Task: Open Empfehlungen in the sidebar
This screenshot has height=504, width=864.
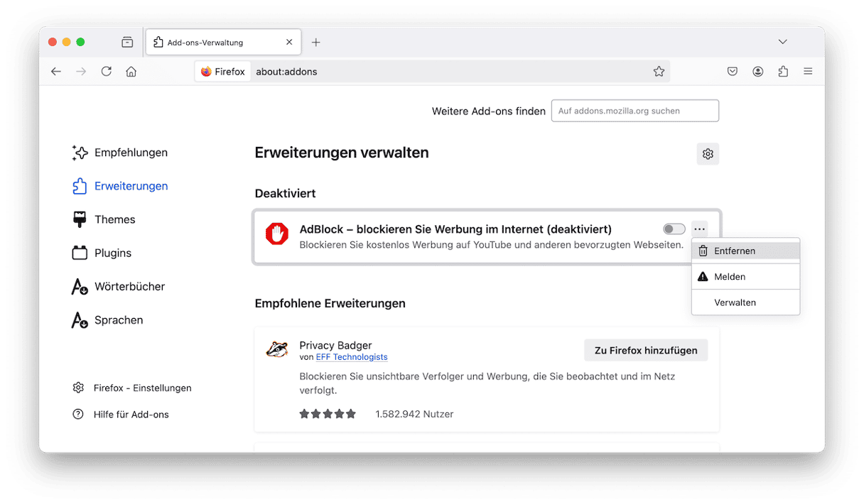Action: click(x=120, y=153)
